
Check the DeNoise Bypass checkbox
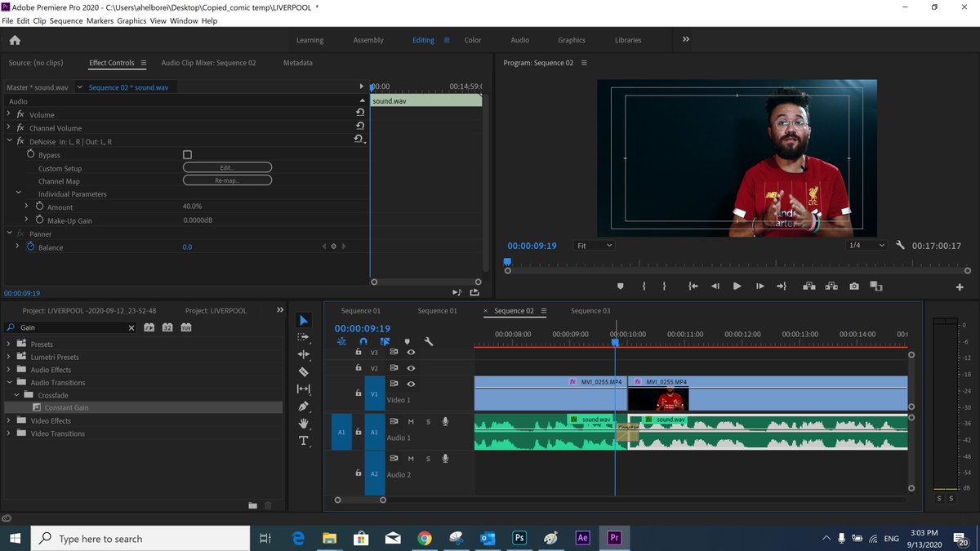click(187, 154)
